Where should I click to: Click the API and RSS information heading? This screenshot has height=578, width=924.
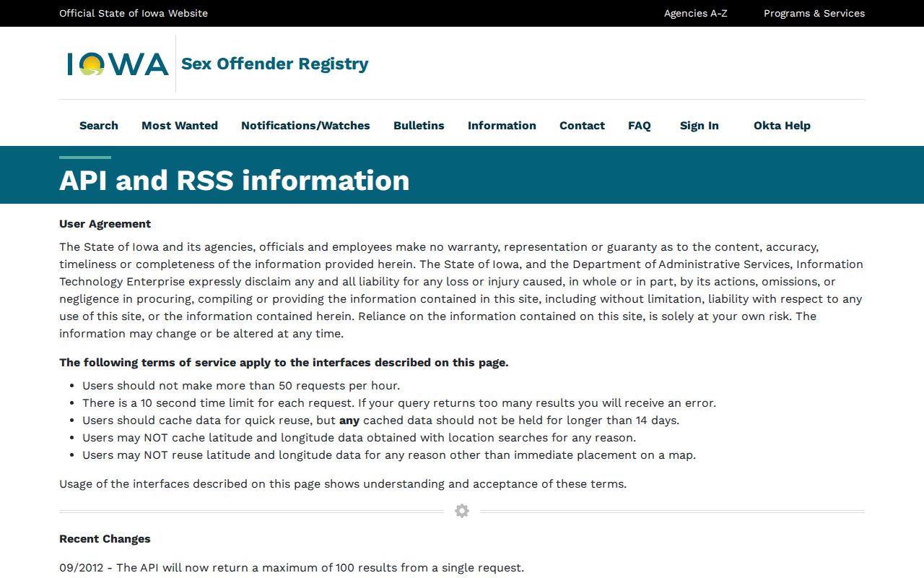235,181
